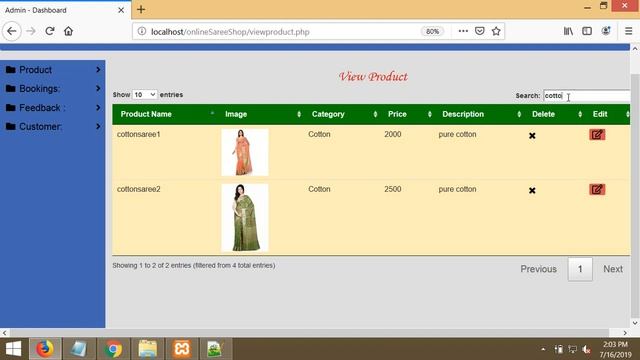Screen dimensions: 640x360
Task: Open cottonsaree2 green saree thumbnail
Action: pos(245,218)
